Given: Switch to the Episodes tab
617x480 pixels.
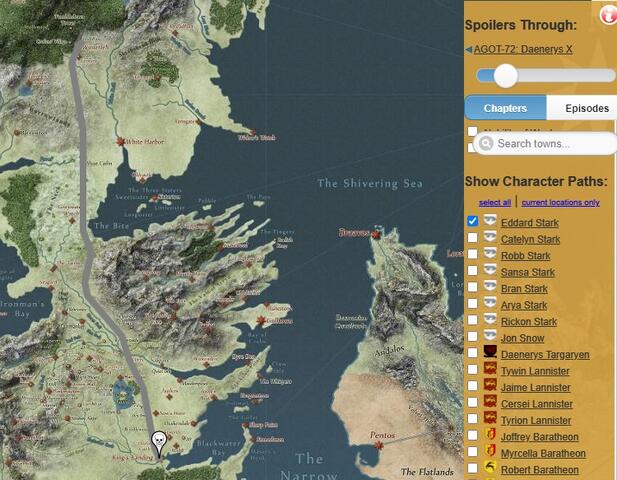Looking at the screenshot, I should pyautogui.click(x=582, y=108).
